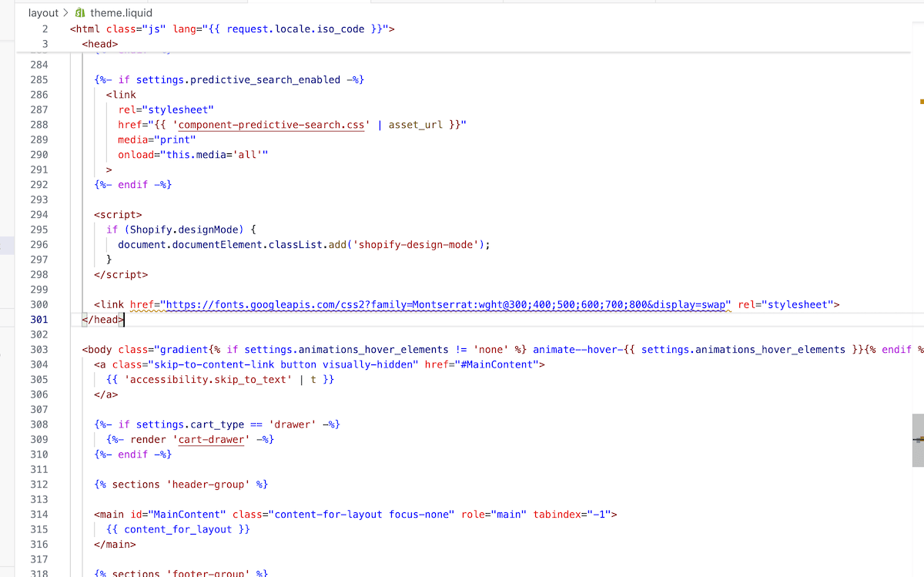Screen dimensions: 924x577
Task: Click 'accessibility.skip_to_text' translation key
Action: (208, 379)
